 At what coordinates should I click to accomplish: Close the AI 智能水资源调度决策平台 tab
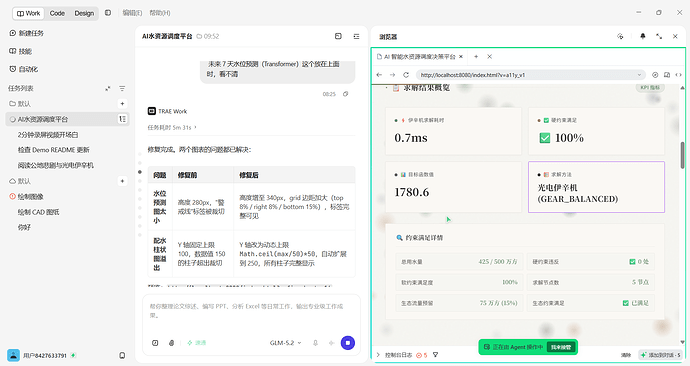click(461, 56)
